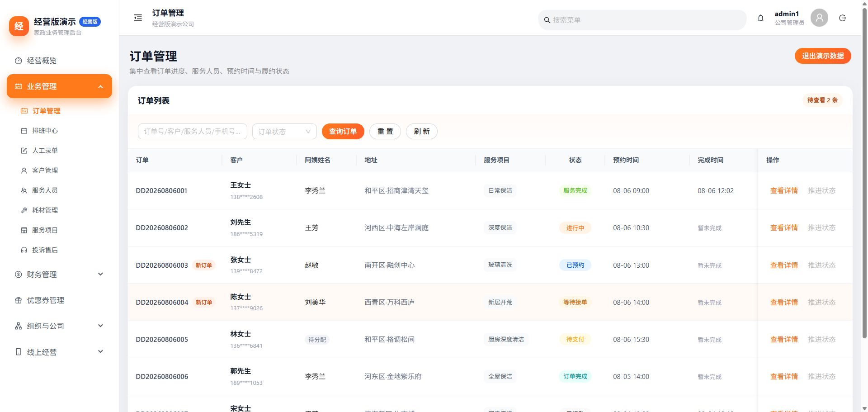Go to 排班中心 menu item

point(59,131)
